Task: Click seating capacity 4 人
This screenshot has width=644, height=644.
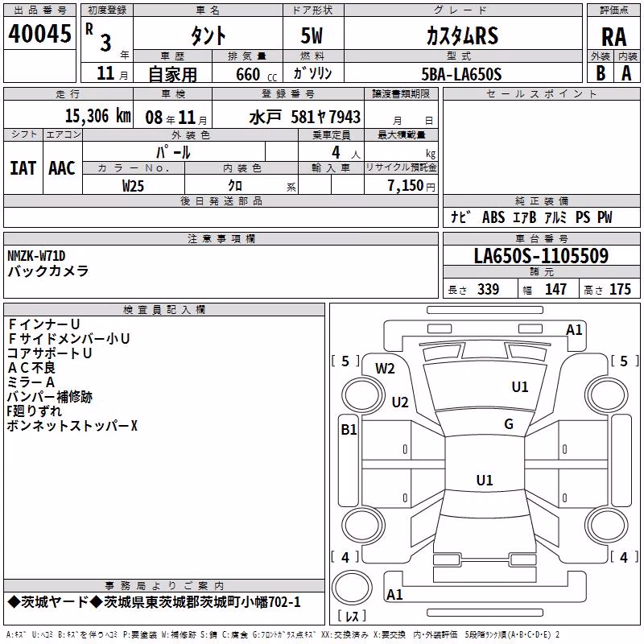Action: point(345,153)
